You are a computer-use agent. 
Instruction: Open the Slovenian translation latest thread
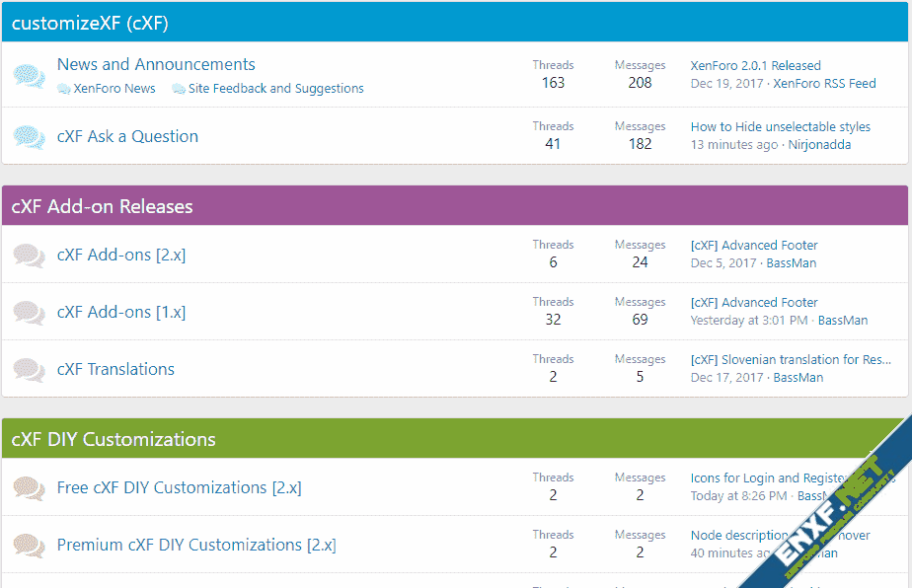(x=790, y=360)
